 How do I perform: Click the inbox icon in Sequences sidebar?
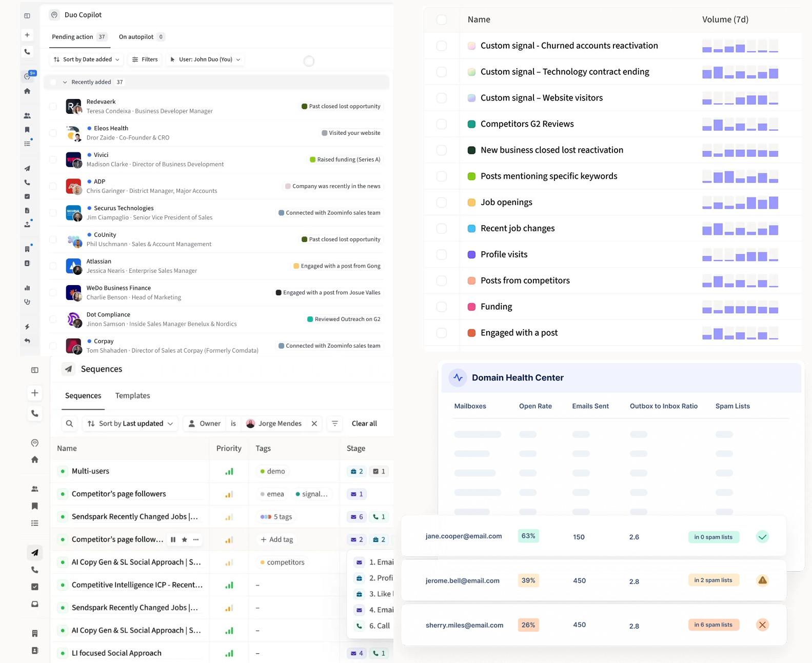[35, 604]
